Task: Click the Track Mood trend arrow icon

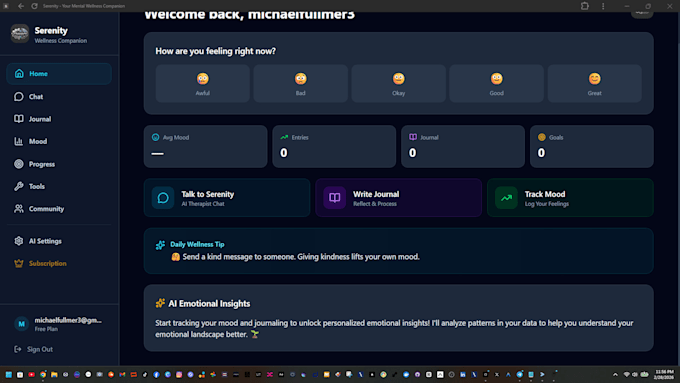Action: tap(507, 198)
